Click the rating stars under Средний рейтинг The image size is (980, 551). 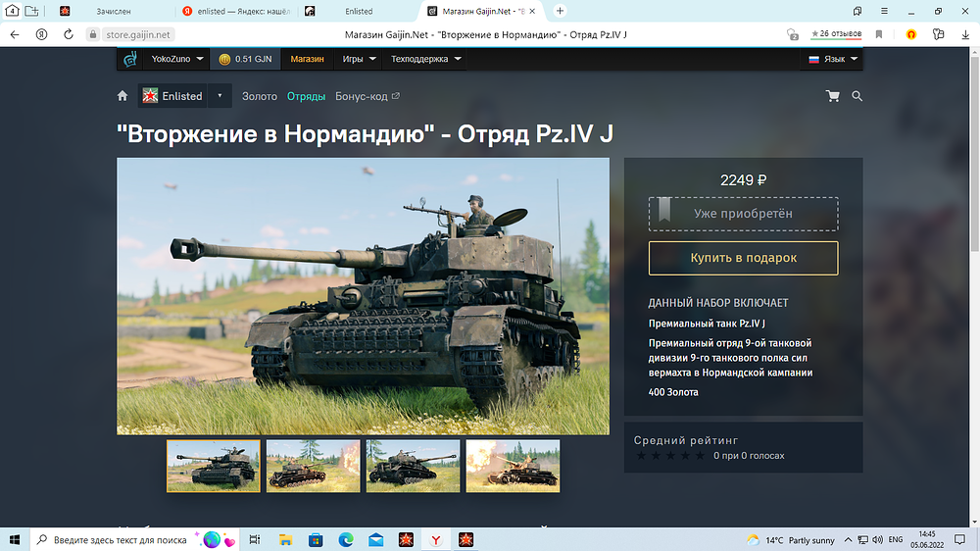click(670, 455)
